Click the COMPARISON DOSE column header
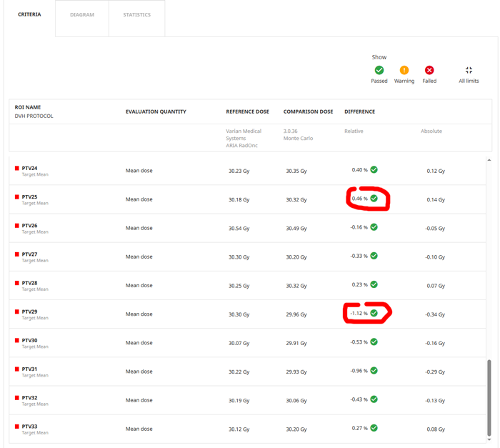The width and height of the screenshot is (500, 448). (308, 111)
